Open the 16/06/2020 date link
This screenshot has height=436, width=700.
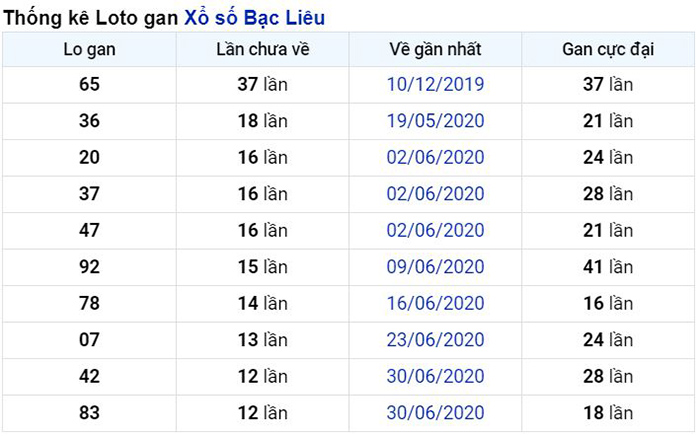(x=435, y=303)
